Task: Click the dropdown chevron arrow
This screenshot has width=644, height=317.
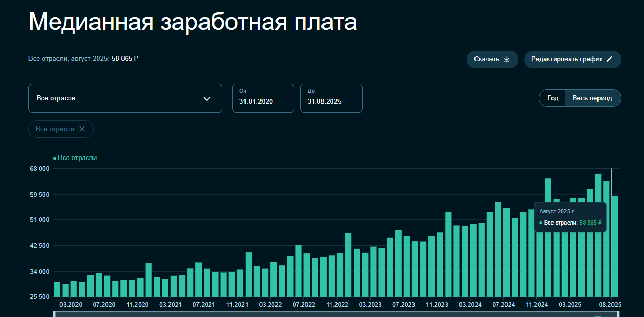Action: coord(207,99)
